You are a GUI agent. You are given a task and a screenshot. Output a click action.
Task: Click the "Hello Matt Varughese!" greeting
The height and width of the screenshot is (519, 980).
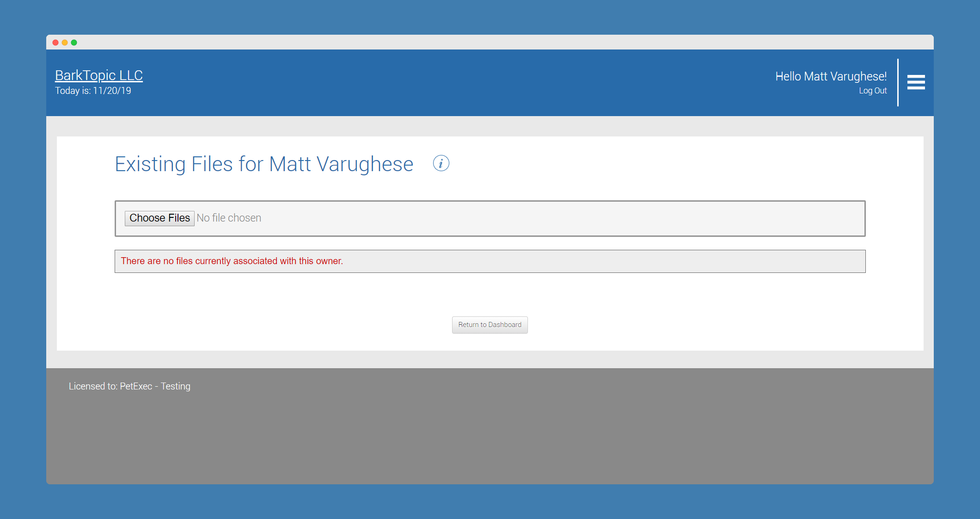click(x=831, y=76)
